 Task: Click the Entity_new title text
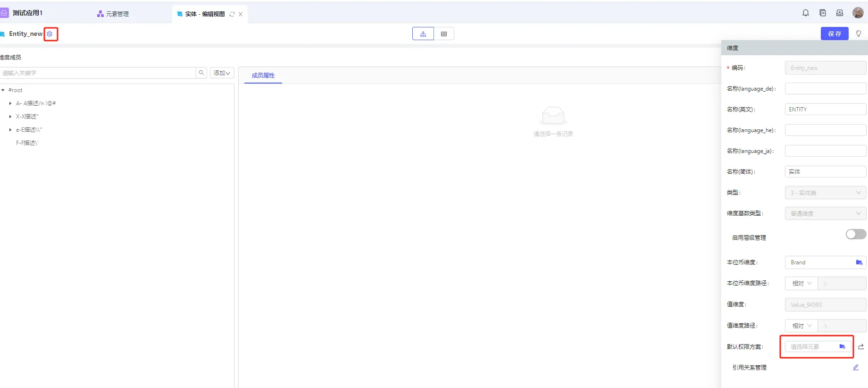pyautogui.click(x=26, y=34)
